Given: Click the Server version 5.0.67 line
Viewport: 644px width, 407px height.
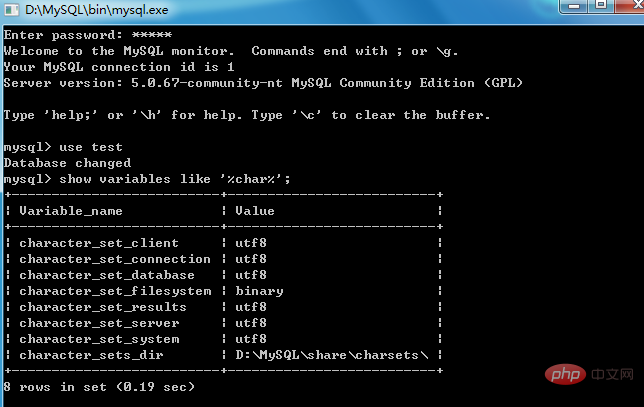Looking at the screenshot, I should pyautogui.click(x=263, y=83).
